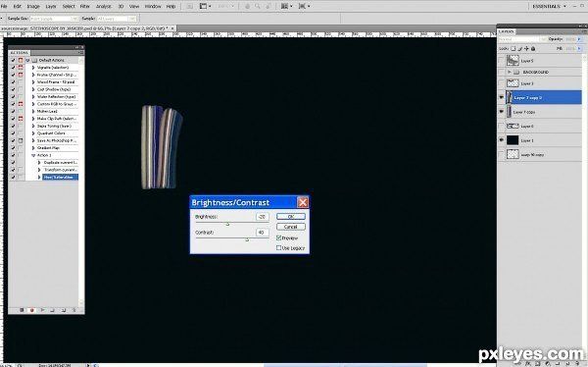Click the Brightness value field

coord(262,217)
